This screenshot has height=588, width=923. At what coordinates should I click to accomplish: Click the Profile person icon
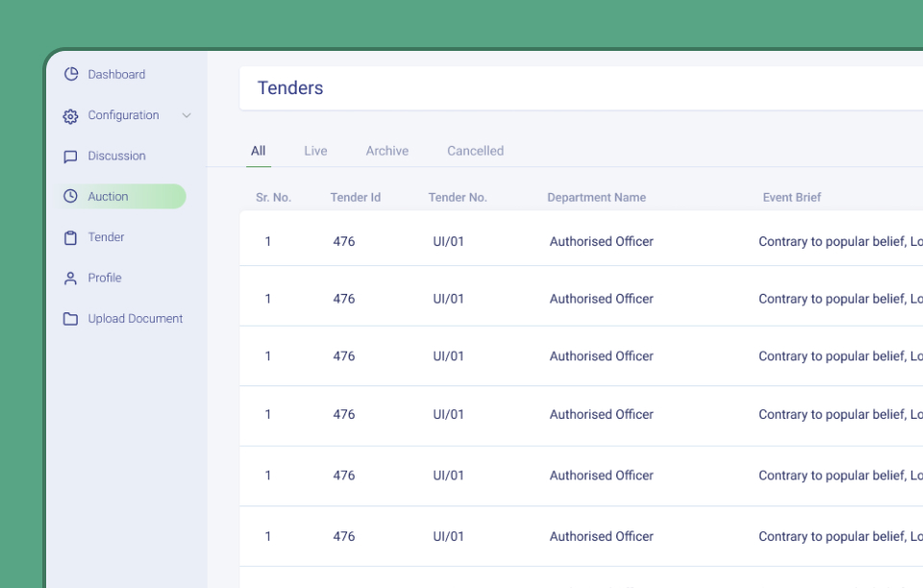pyautogui.click(x=70, y=278)
